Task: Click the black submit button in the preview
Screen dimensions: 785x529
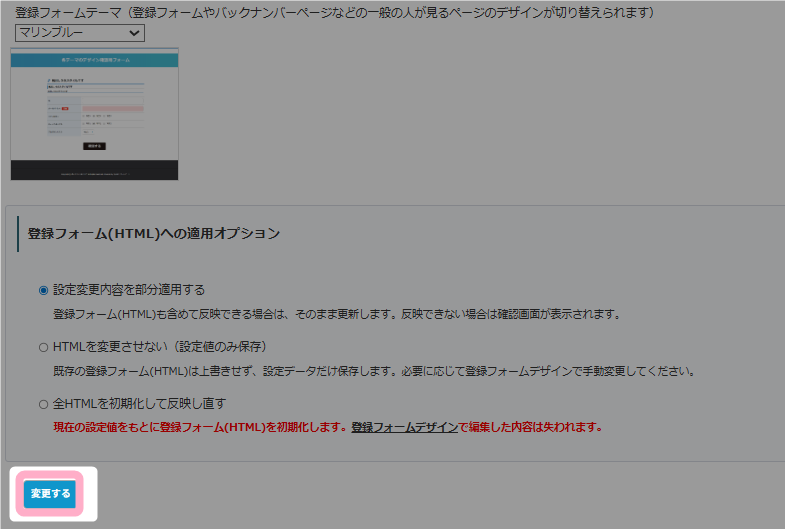Action: [x=94, y=146]
